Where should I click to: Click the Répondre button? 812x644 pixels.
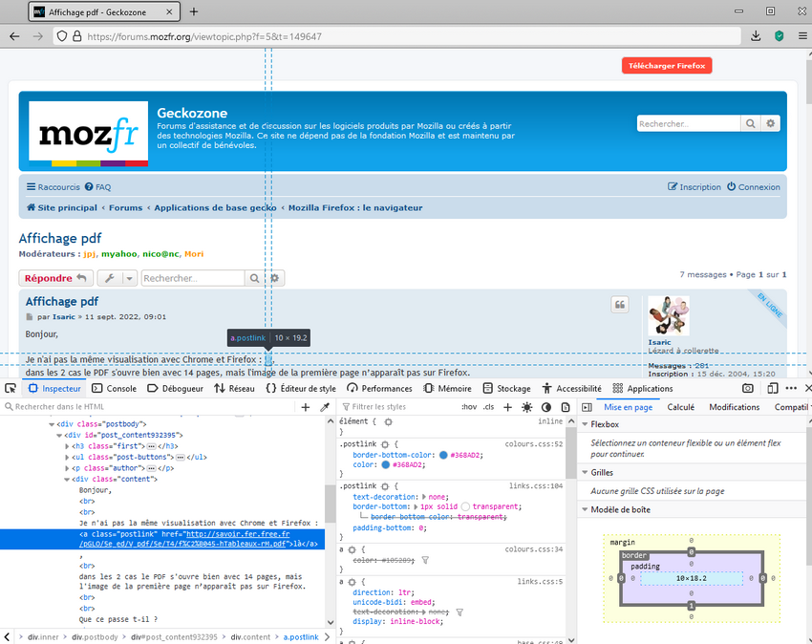tap(56, 278)
